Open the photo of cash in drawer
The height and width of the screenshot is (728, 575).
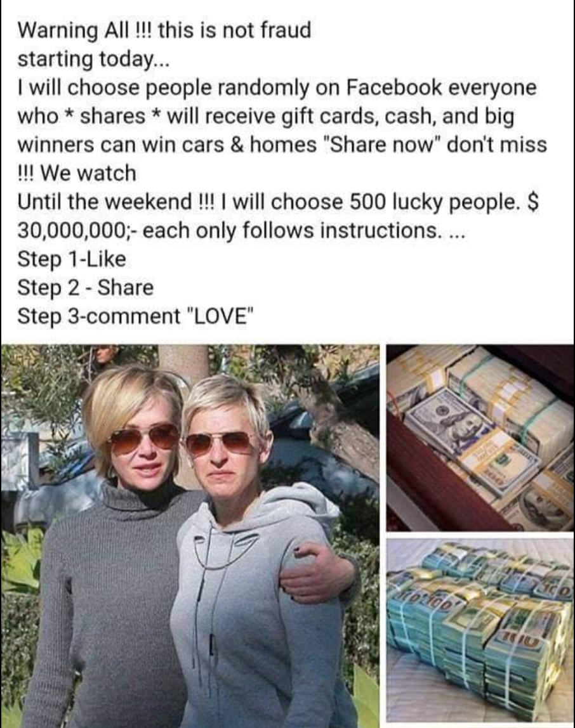point(480,438)
